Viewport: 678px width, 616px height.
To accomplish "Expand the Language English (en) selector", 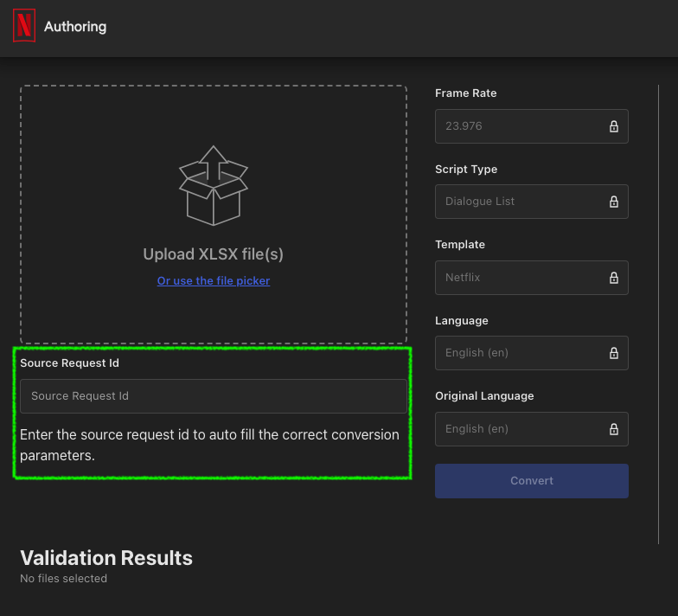I will pos(531,353).
